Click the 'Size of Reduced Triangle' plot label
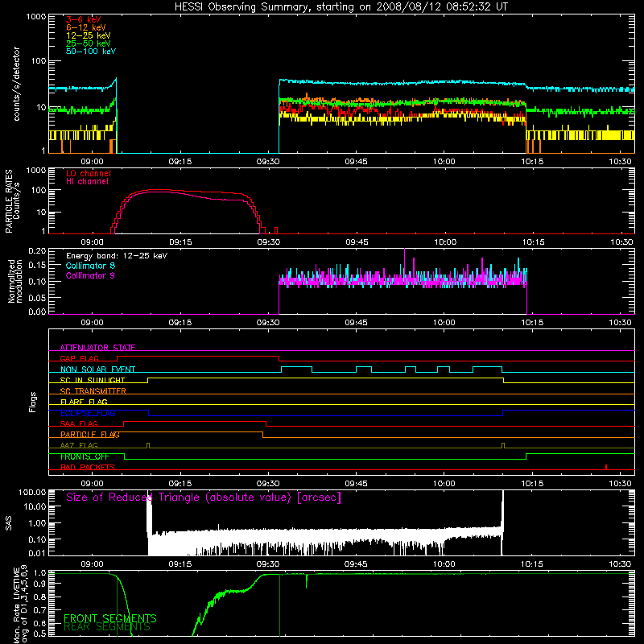This screenshot has width=644, height=644. pos(204,497)
